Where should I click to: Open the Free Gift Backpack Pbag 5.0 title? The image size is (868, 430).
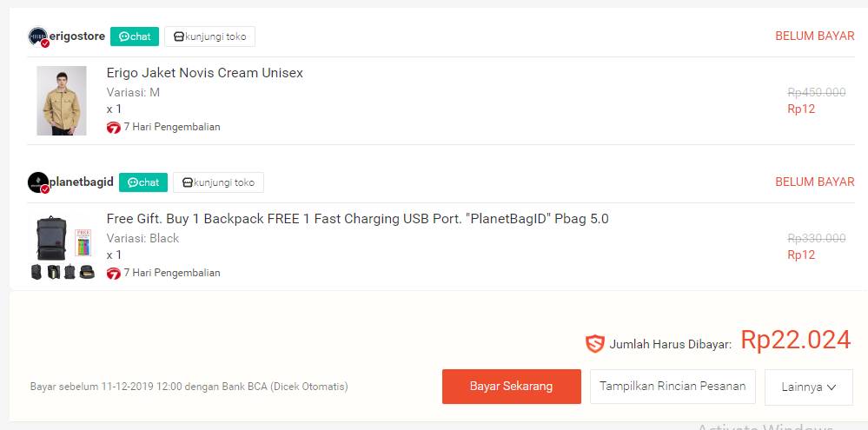pyautogui.click(x=357, y=219)
